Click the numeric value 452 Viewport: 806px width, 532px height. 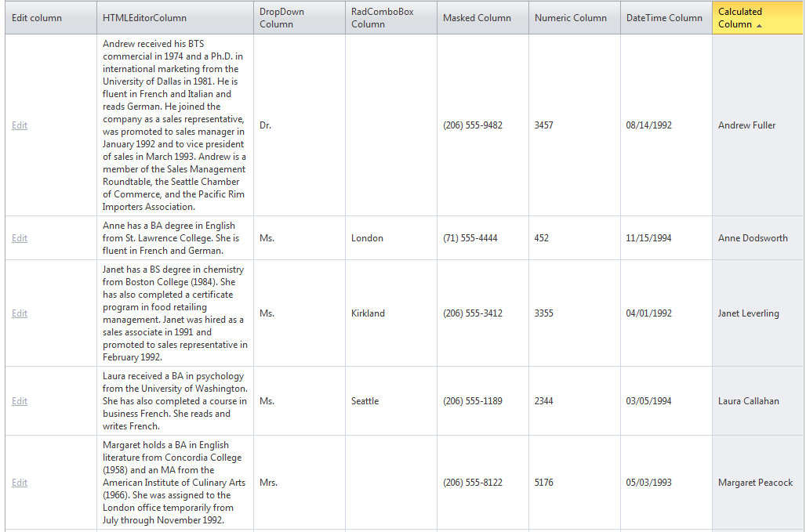pos(541,238)
